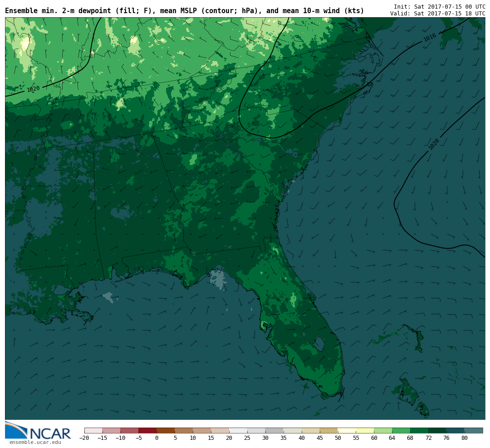490x448 pixels.
Task: Pick the color swatch between -15 and -10
Action: coord(112,430)
